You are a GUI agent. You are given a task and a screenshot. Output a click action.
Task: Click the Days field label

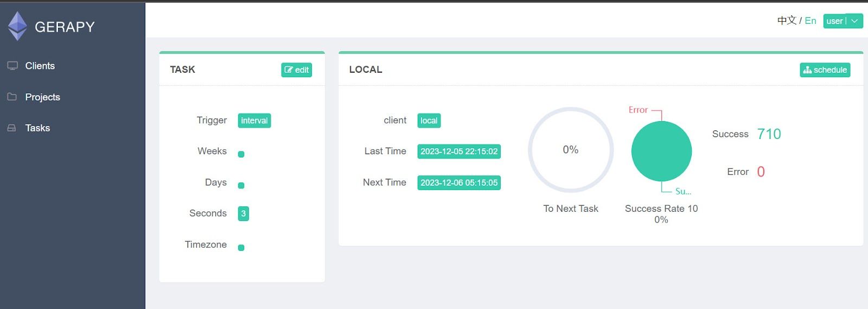pyautogui.click(x=216, y=182)
